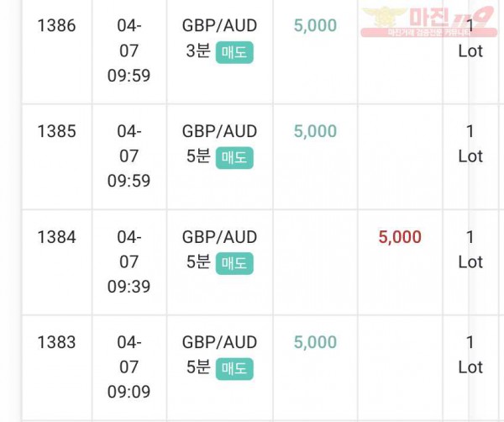Click 1 Lot cell in row 1383
Screen dimensions: 504x422
point(470,355)
